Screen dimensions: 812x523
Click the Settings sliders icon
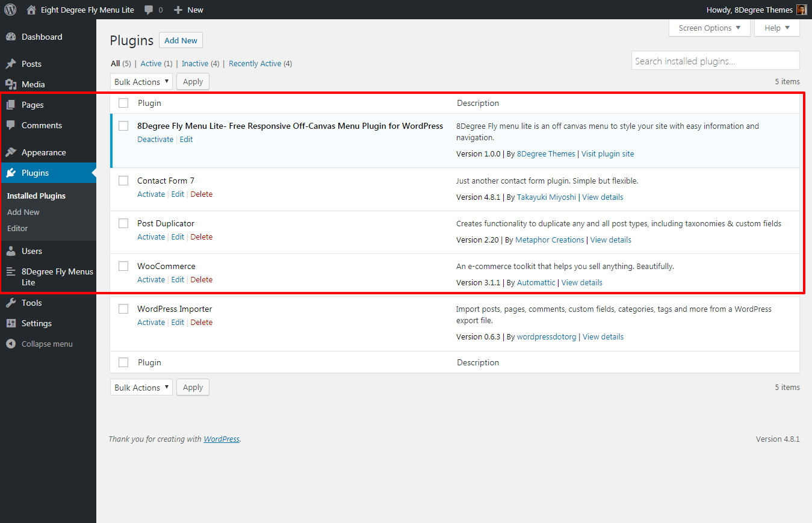pos(11,323)
